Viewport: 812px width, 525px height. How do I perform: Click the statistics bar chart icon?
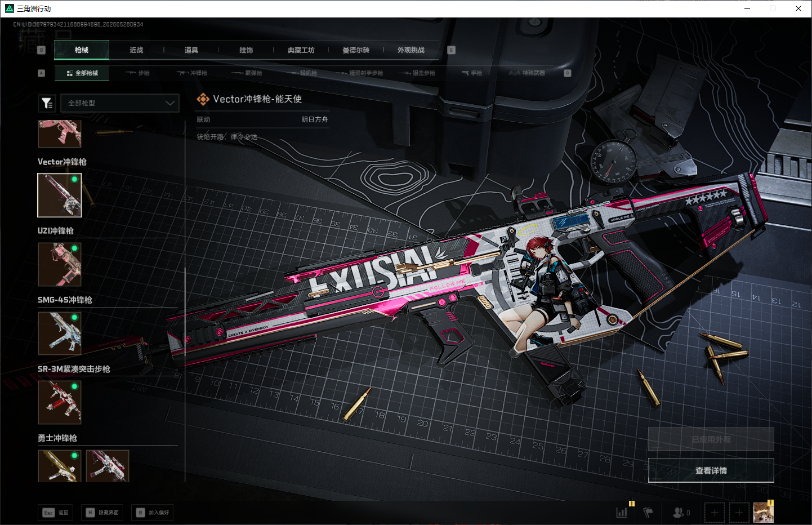(622, 513)
